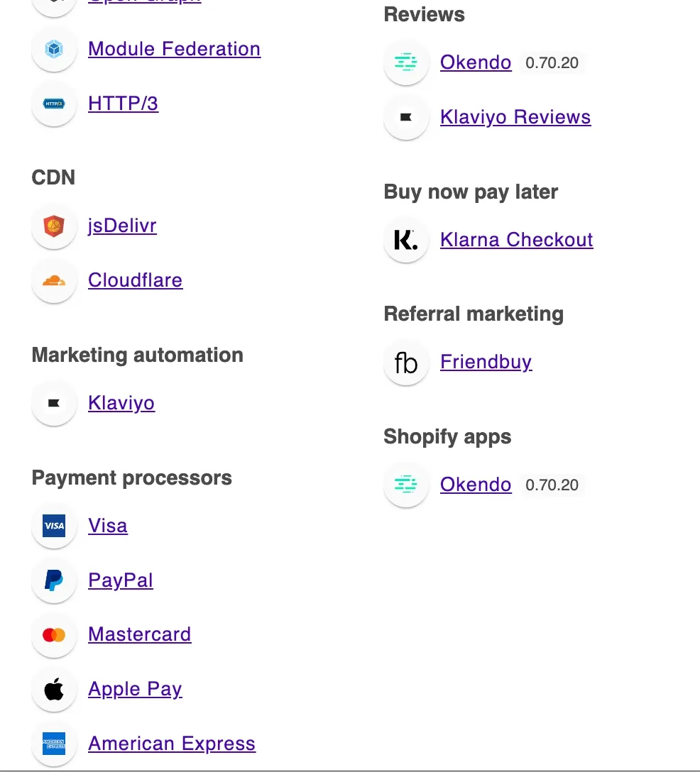Open the American Express link
The height and width of the screenshot is (772, 700).
point(172,744)
